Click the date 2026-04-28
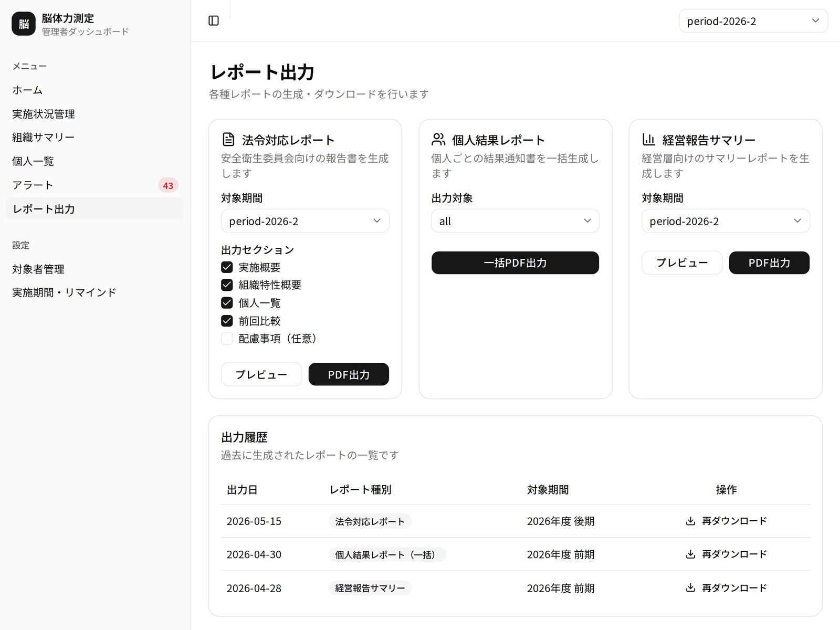This screenshot has height=630, width=840. [254, 588]
